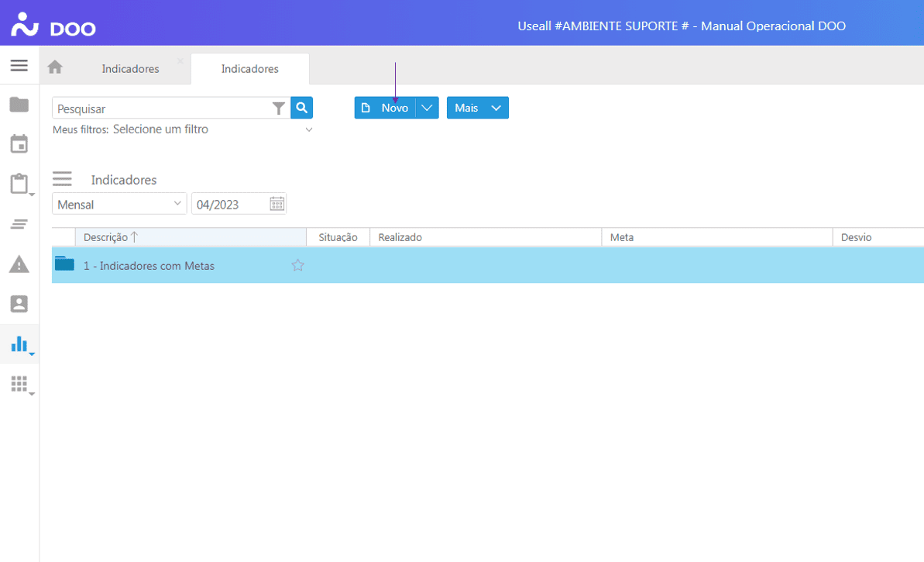924x562 pixels.
Task: Toggle favorite star on Indicadores com Metas
Action: pyautogui.click(x=297, y=266)
